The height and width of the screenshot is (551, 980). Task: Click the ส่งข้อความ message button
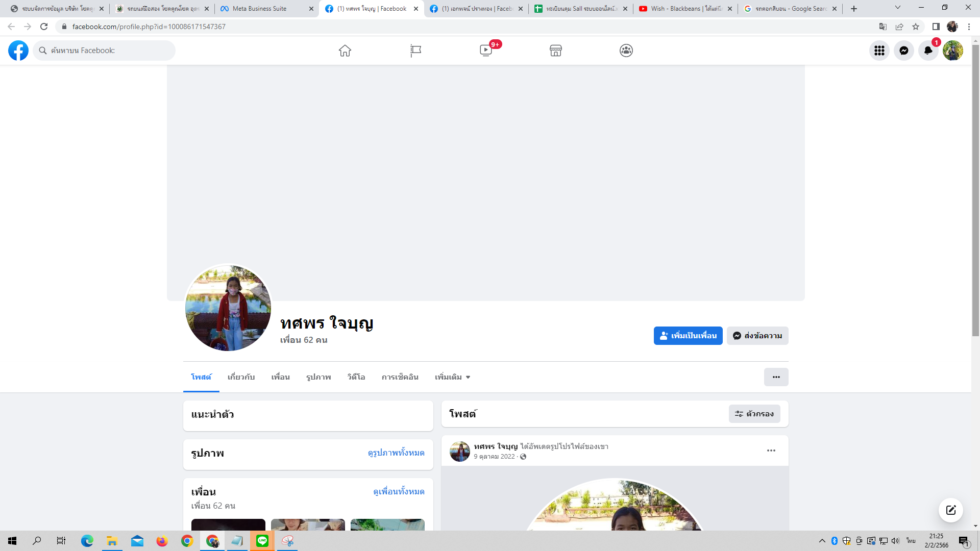pyautogui.click(x=757, y=336)
